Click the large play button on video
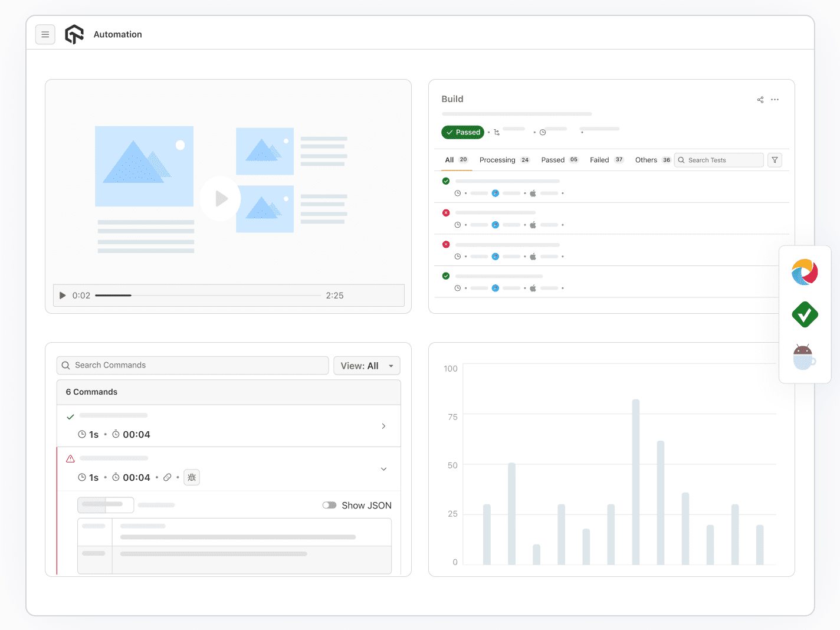This screenshot has height=630, width=840. pyautogui.click(x=221, y=199)
